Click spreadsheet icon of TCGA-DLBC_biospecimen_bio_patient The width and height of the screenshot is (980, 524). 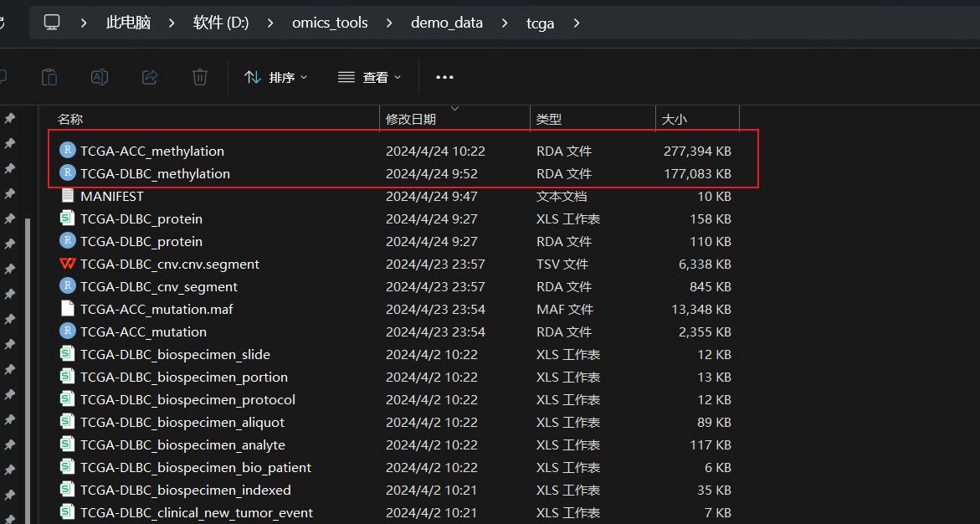pyautogui.click(x=68, y=466)
